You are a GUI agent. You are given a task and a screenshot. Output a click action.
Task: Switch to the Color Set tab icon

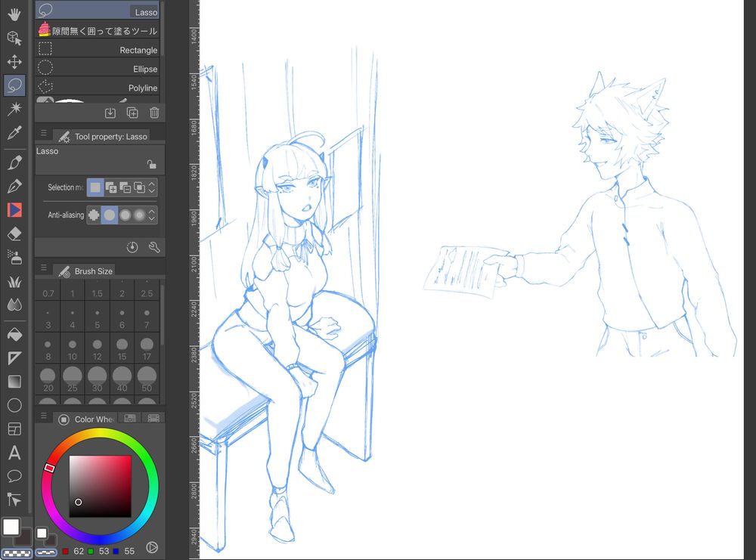pyautogui.click(x=153, y=419)
